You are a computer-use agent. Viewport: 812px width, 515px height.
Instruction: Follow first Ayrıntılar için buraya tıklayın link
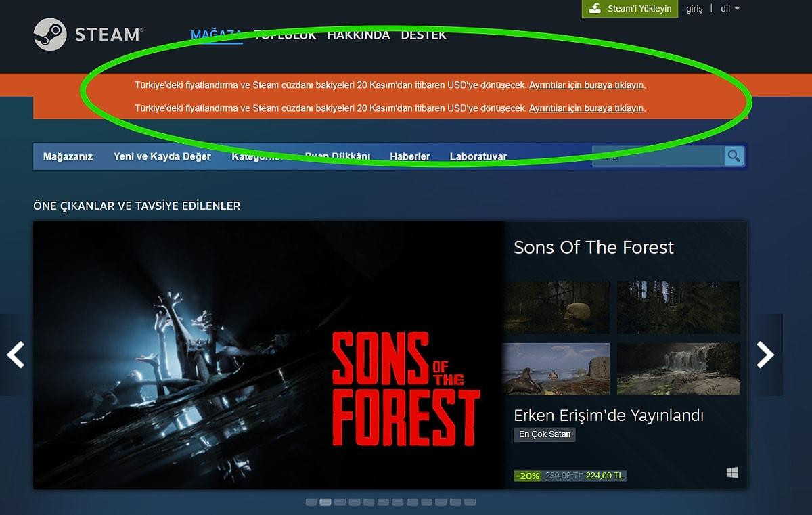pyautogui.click(x=586, y=85)
